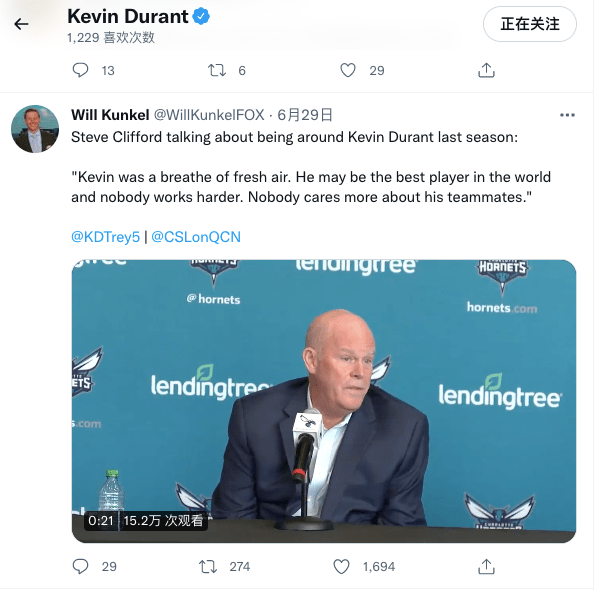This screenshot has height=590, width=599.
Task: Retweet the top tweet with 6 retweets
Action: (x=217, y=70)
